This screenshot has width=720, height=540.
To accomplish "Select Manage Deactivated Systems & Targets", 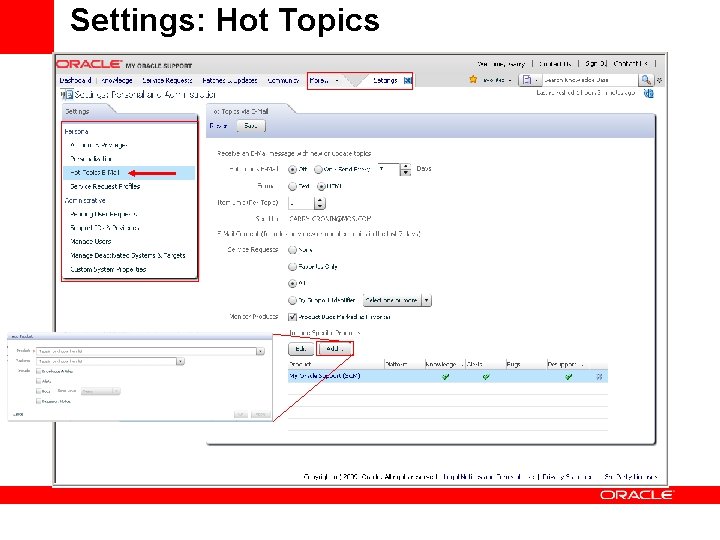I will (128, 256).
